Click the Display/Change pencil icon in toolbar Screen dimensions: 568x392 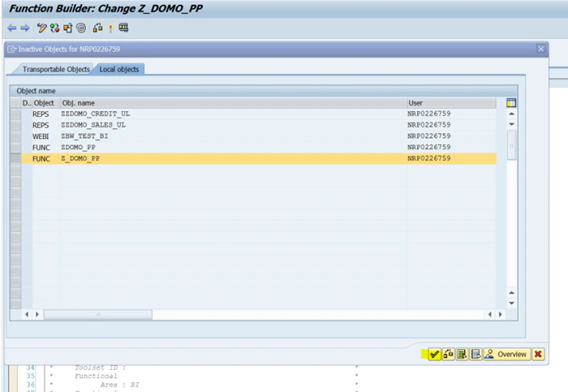tap(41, 28)
